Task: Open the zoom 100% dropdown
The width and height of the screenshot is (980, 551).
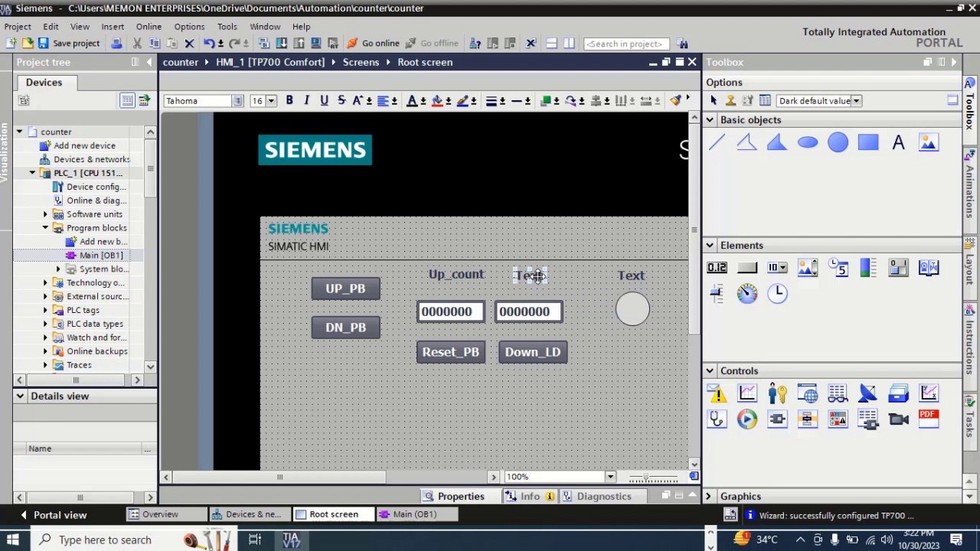Action: [x=610, y=477]
